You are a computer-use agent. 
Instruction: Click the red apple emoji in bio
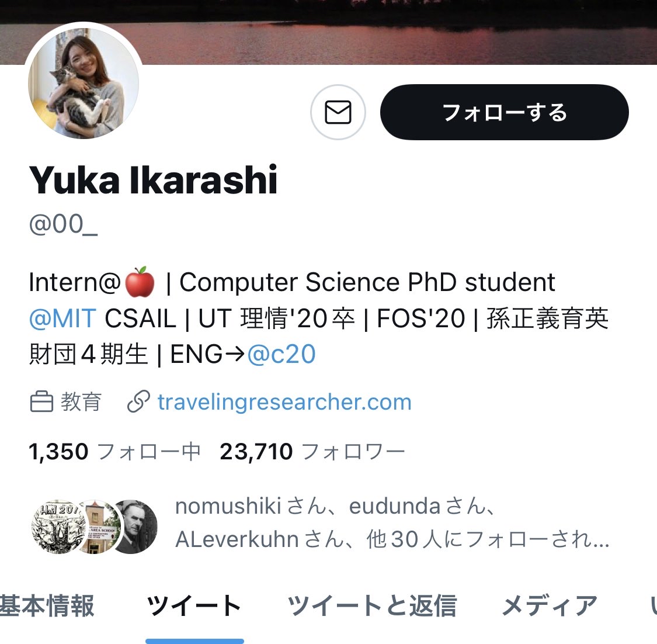[140, 282]
